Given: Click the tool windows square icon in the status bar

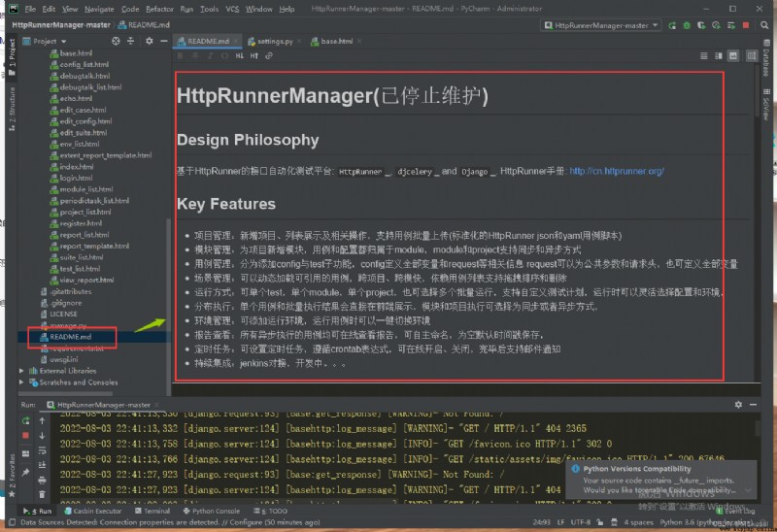Looking at the screenshot, I should point(12,522).
